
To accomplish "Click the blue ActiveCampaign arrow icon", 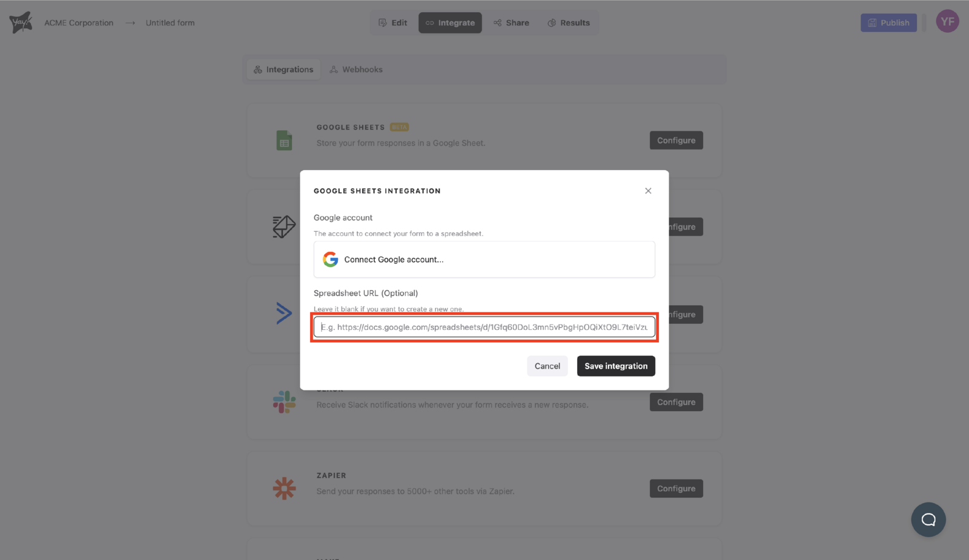I will coord(283,313).
